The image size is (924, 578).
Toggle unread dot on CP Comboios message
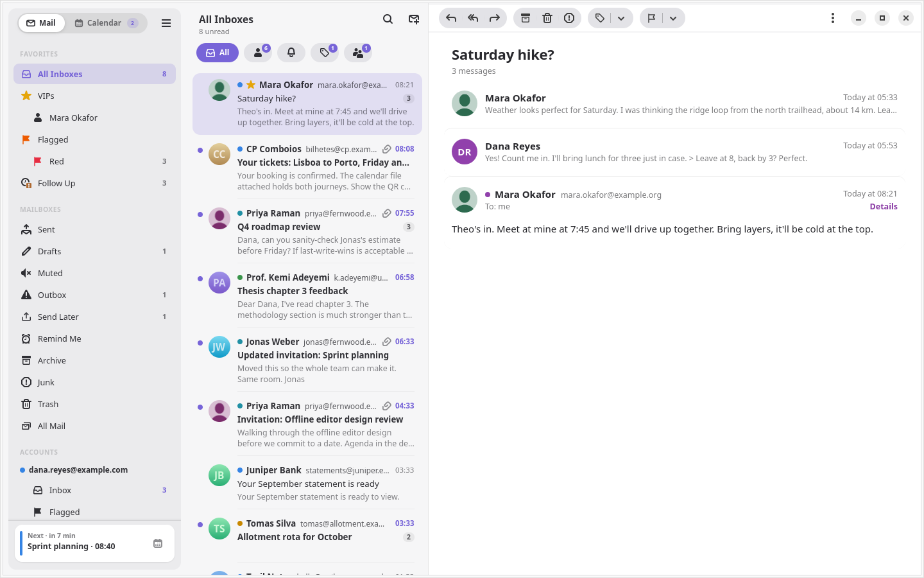[200, 150]
